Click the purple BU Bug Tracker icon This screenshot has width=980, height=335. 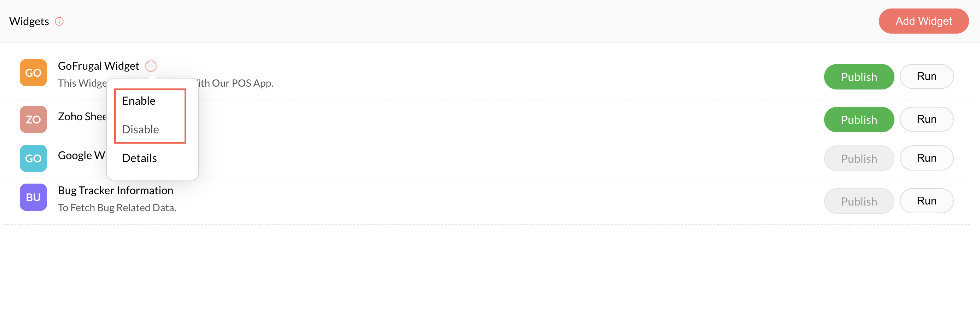click(34, 197)
